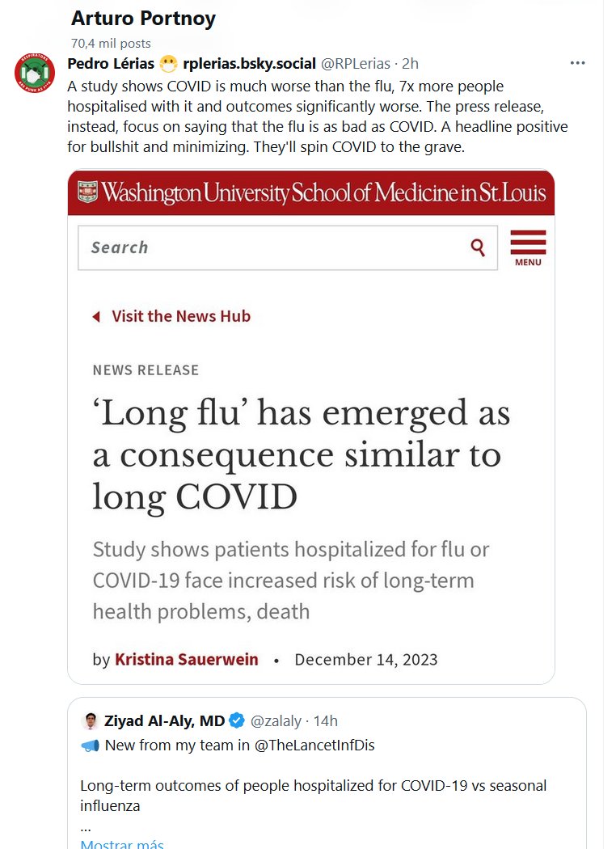The image size is (616, 849).
Task: Open the 'Long flu' news release image
Action: click(x=311, y=453)
